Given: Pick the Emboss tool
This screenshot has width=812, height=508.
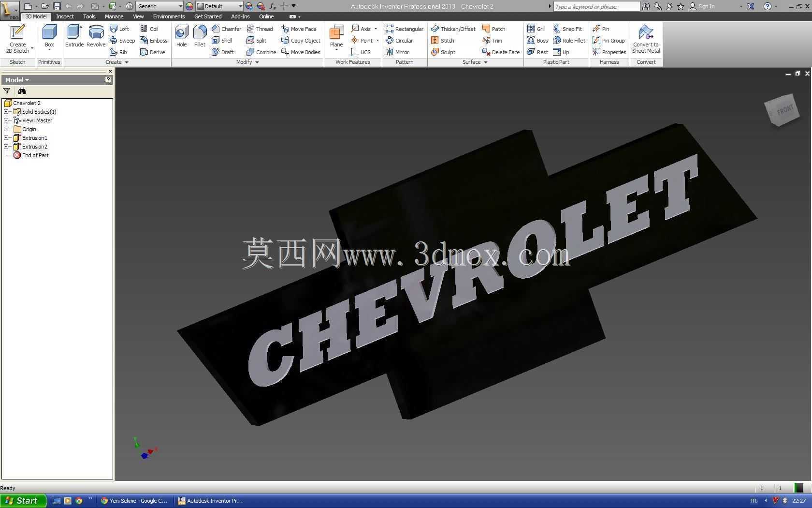Looking at the screenshot, I should tap(154, 41).
